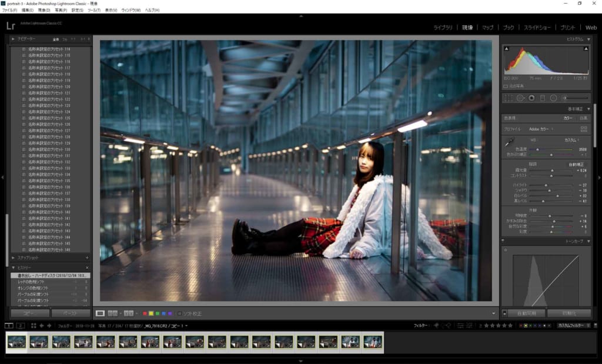This screenshot has height=364, width=602.
Task: Open Grid view from filmstrip bar
Action: [34, 326]
